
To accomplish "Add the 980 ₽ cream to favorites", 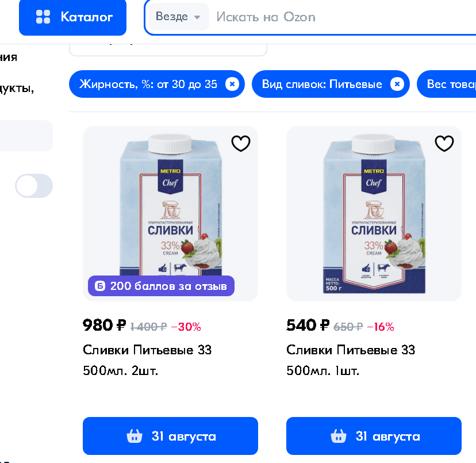I will [x=240, y=143].
